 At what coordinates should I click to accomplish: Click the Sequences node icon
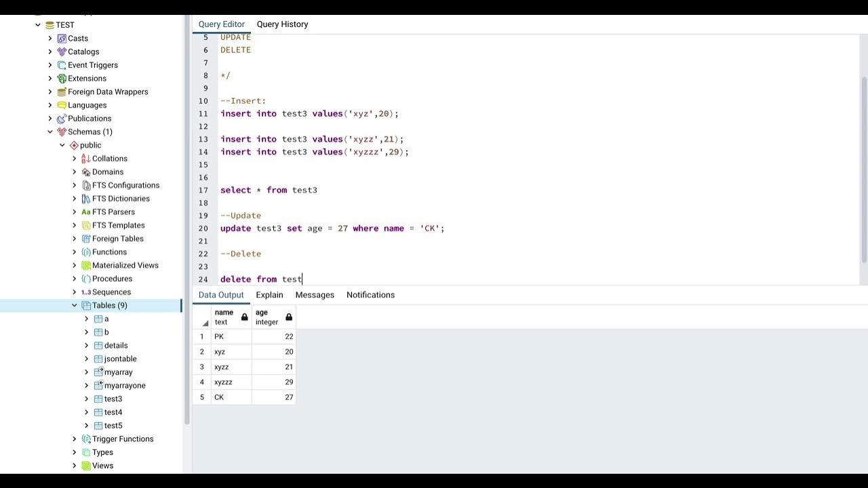pos(86,292)
